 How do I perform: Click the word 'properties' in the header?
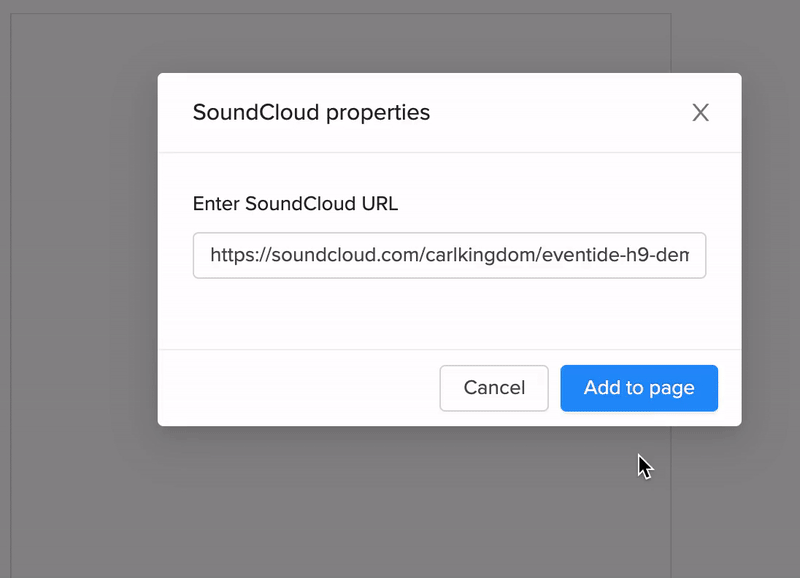[x=378, y=112]
